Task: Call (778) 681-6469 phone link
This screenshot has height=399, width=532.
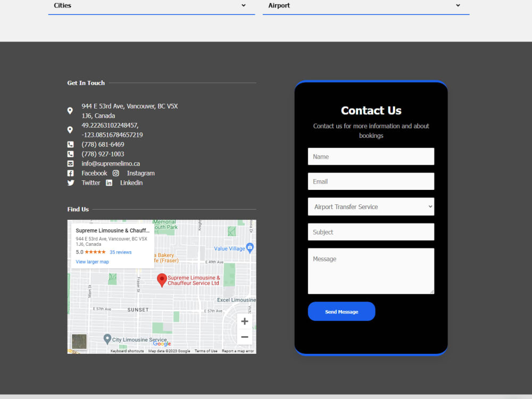Action: click(103, 145)
